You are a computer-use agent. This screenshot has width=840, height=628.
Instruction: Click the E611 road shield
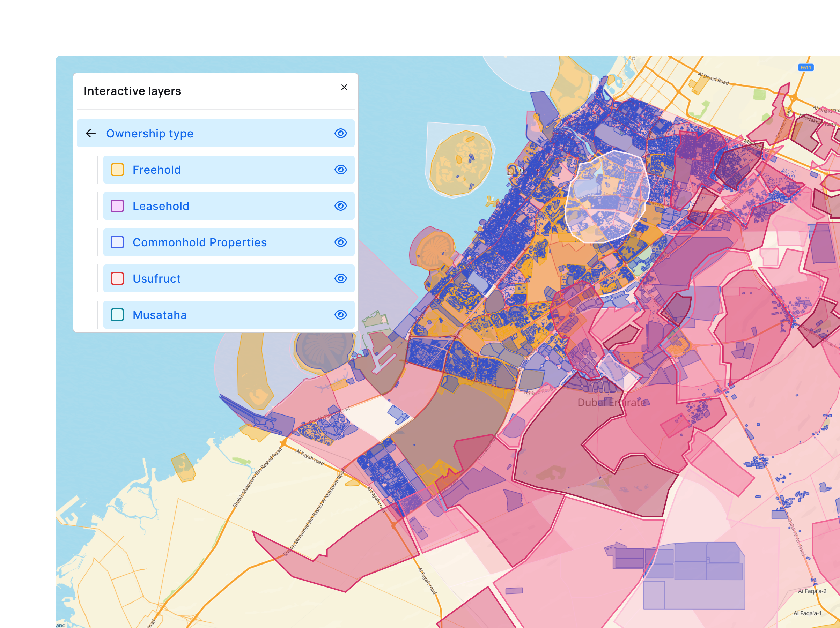pyautogui.click(x=806, y=68)
